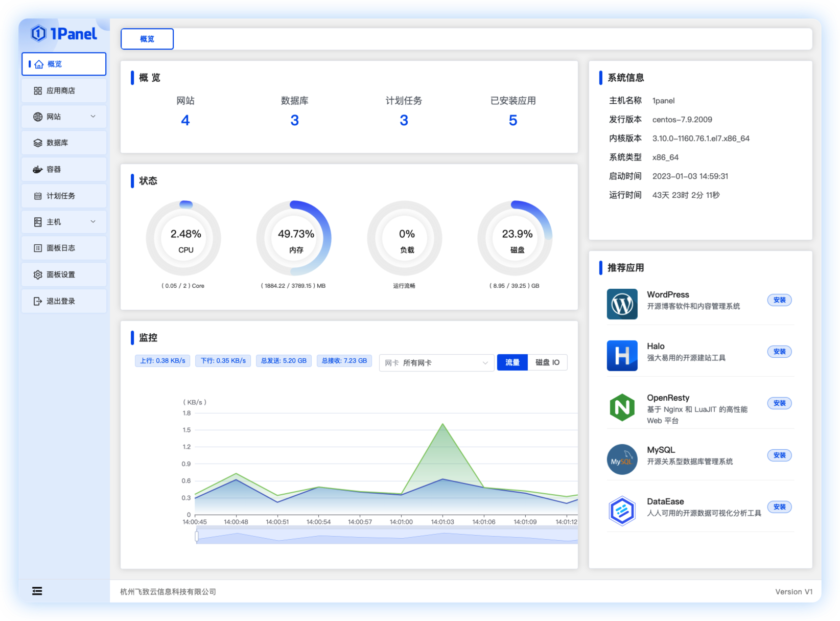Open Panel Logs (面板日志) menu item
The height and width of the screenshot is (621, 840).
tap(60, 248)
